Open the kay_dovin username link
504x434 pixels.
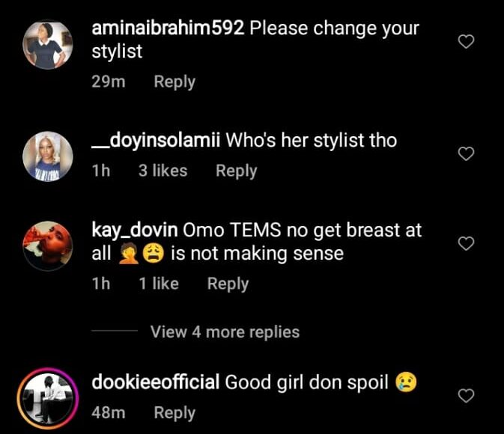(x=132, y=230)
